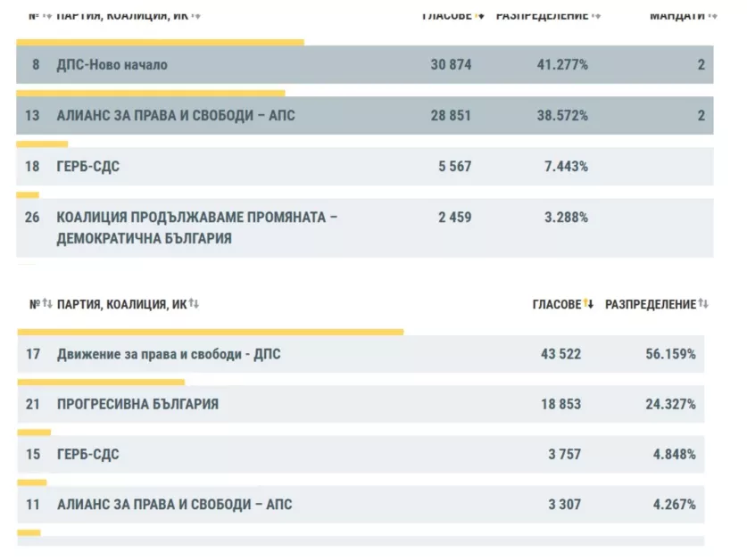This screenshot has width=747, height=560.
Task: Click sort arrows beside ГЛАСОВЕ above 30 874
Action: (x=480, y=15)
